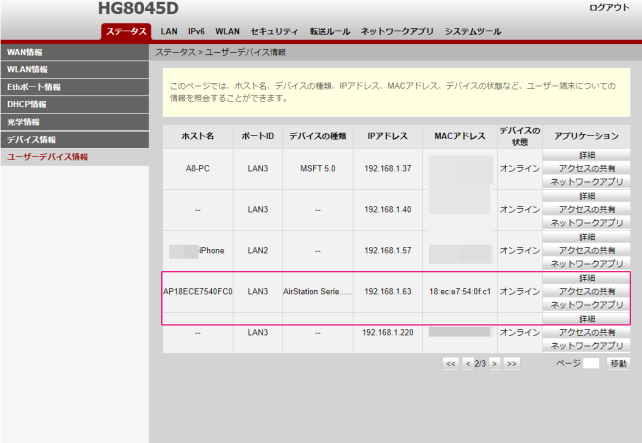Select WLAN情報 in the sidebar
Screen dimensions: 642x443
point(75,70)
